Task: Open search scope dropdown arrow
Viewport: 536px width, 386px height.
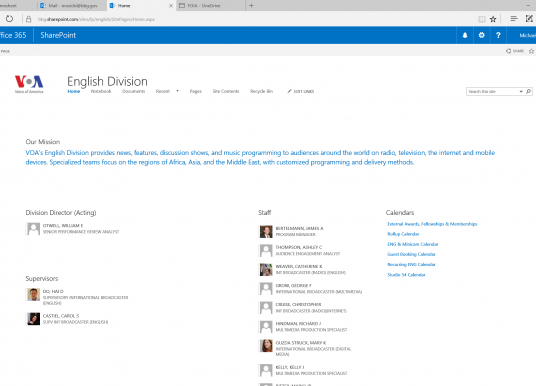Action: pyautogui.click(x=521, y=91)
